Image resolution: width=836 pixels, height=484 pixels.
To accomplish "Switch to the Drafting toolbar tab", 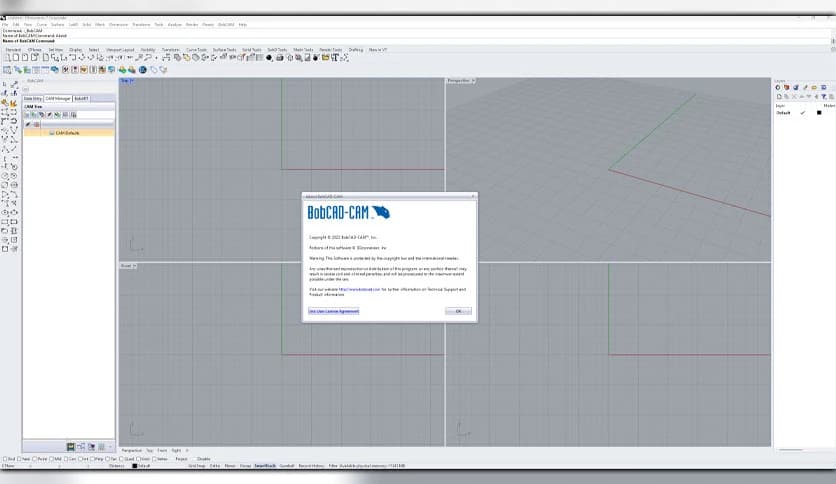I will [x=356, y=50].
